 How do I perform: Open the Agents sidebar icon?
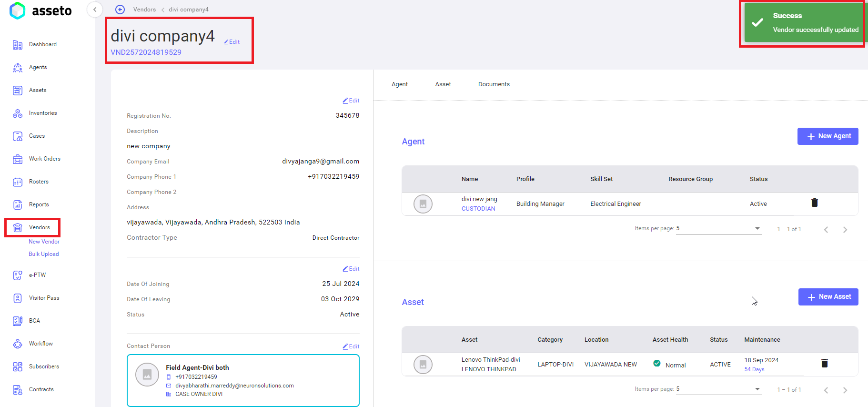click(18, 68)
